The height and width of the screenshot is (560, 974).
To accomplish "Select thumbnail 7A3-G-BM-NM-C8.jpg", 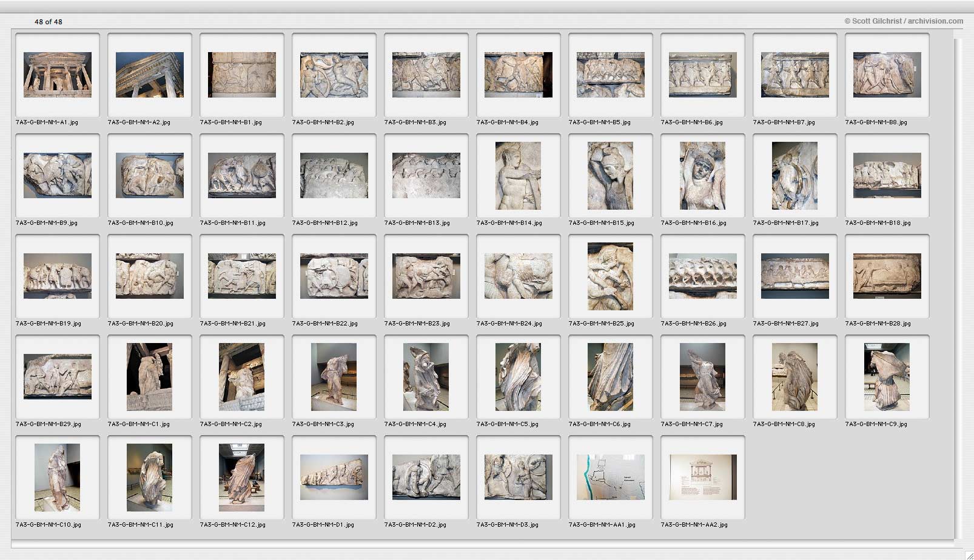I will pyautogui.click(x=795, y=377).
